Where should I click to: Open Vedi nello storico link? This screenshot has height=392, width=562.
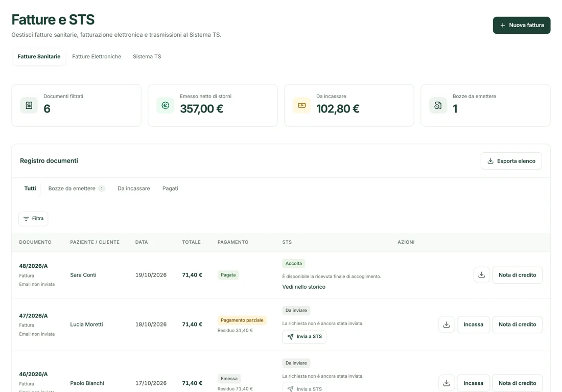click(x=304, y=287)
